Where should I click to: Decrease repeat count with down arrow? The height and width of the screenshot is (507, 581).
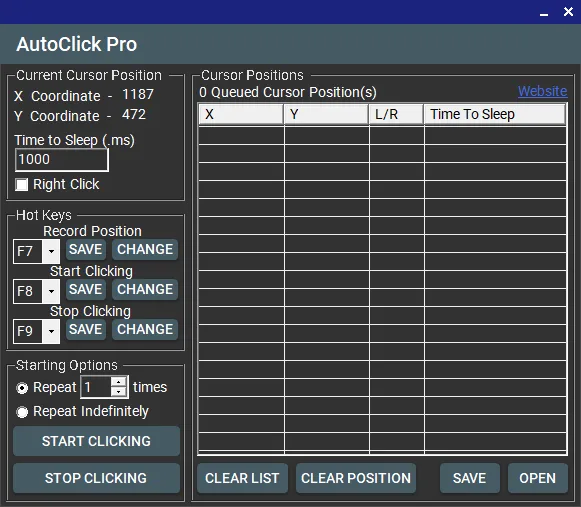pos(119,392)
